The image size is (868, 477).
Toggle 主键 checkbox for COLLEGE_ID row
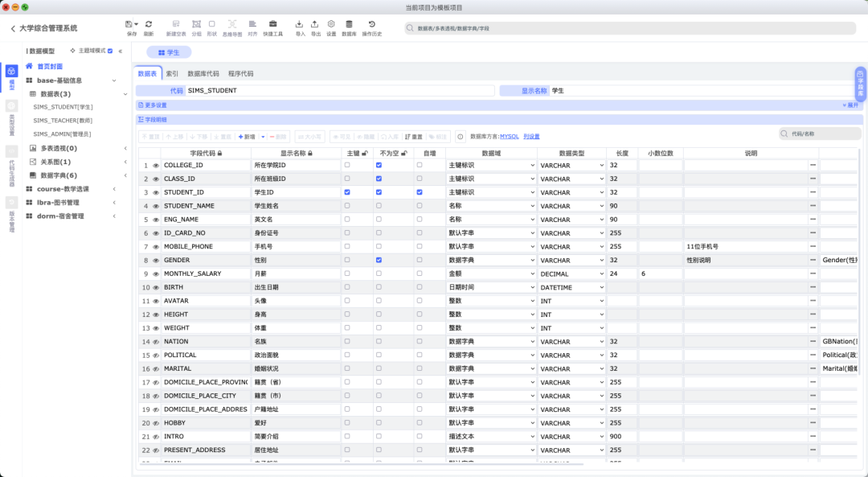[347, 165]
